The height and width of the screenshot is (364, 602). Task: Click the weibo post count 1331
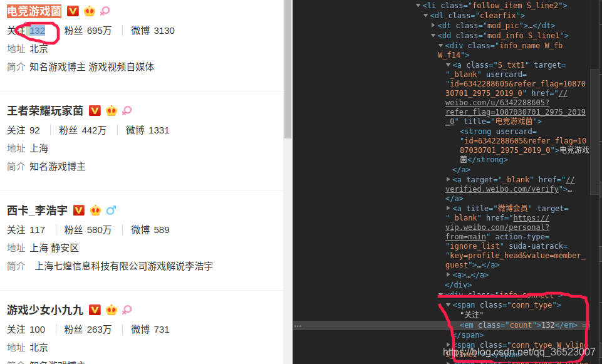pos(158,130)
